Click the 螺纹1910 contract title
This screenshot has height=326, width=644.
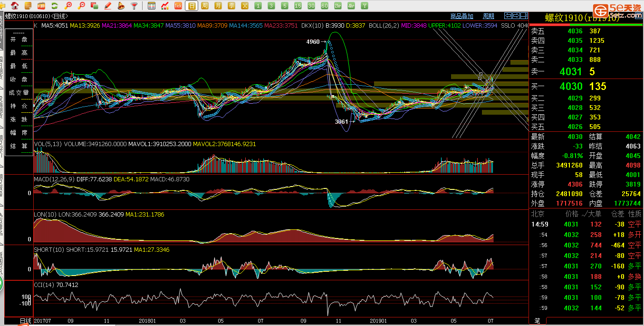(x=582, y=18)
